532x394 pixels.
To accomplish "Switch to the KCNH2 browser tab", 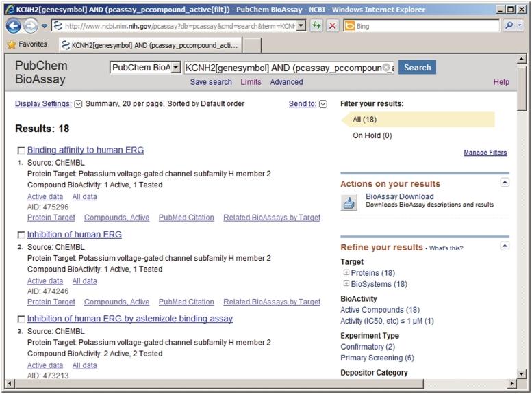I will click(x=149, y=45).
